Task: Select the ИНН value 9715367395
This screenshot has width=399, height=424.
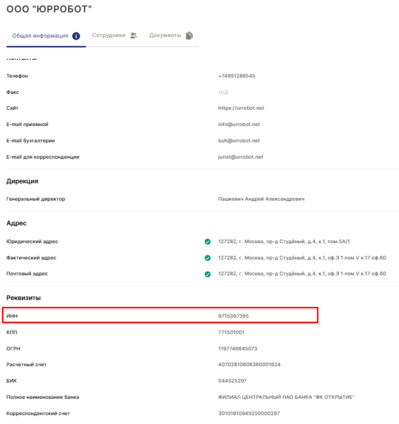Action: coord(233,316)
